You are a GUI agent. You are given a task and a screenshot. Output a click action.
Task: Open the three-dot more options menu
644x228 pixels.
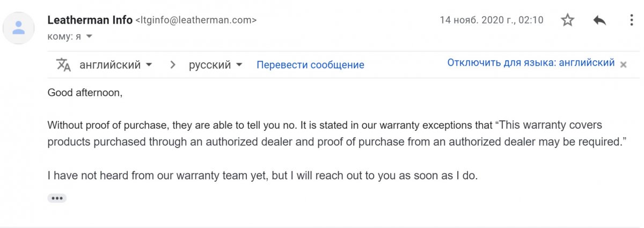point(632,20)
